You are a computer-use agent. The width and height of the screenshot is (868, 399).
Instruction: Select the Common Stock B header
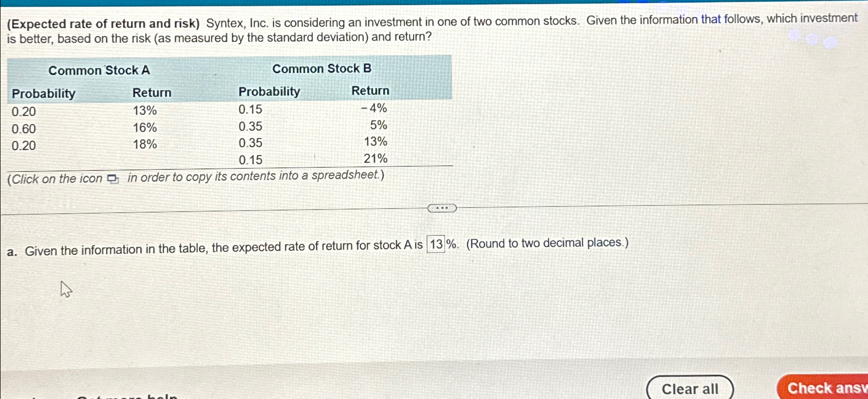(x=321, y=68)
